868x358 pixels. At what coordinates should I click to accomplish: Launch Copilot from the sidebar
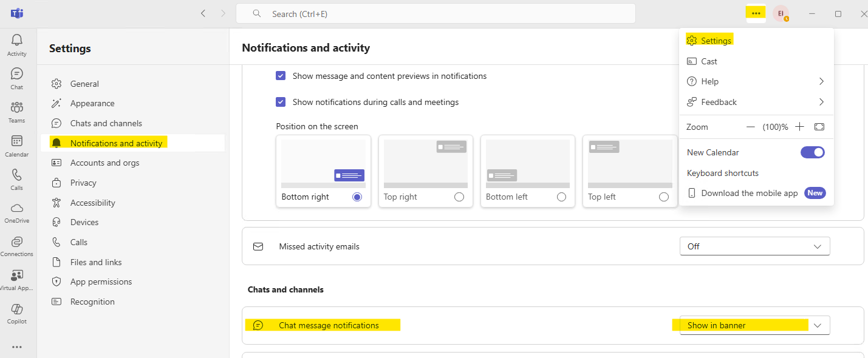17,309
